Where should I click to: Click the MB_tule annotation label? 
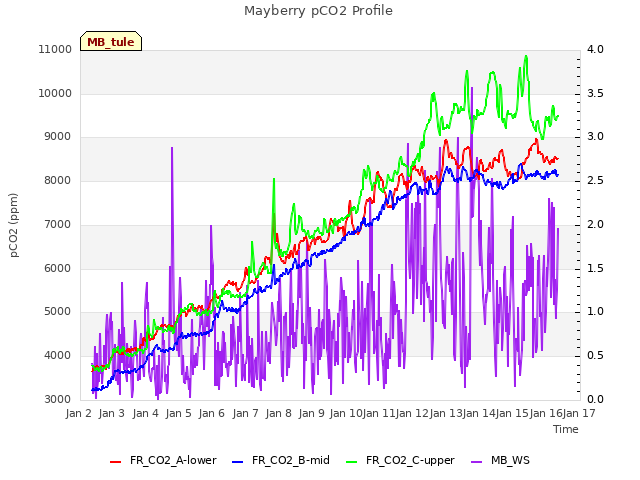111,41
